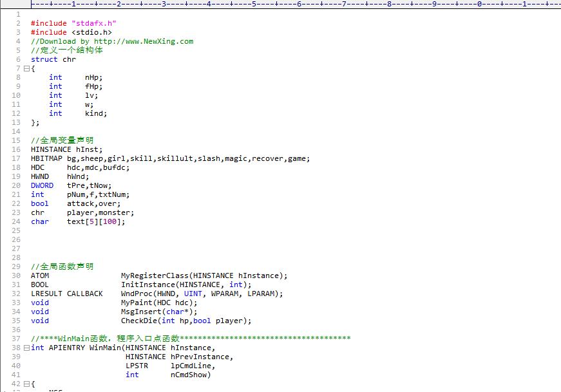Collapse the struct chr block on line 7

pos(26,68)
